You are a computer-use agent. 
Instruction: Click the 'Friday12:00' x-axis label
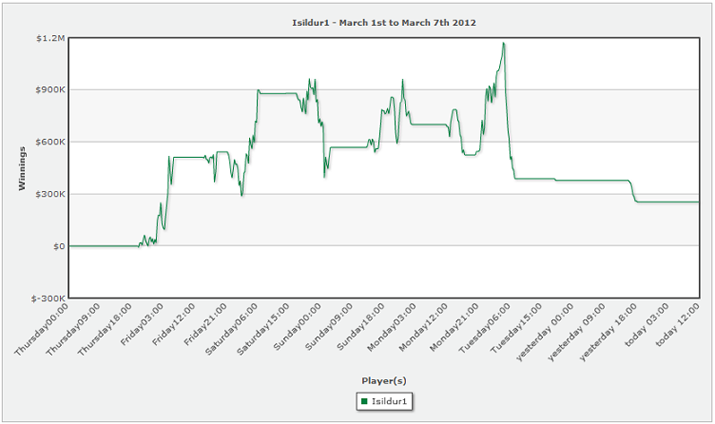coord(173,325)
